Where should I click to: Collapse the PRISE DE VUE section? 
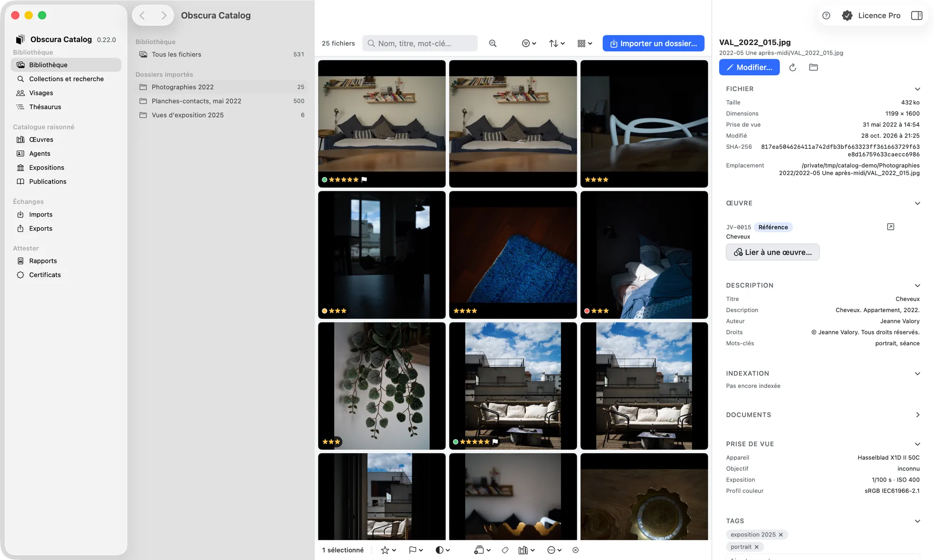917,444
